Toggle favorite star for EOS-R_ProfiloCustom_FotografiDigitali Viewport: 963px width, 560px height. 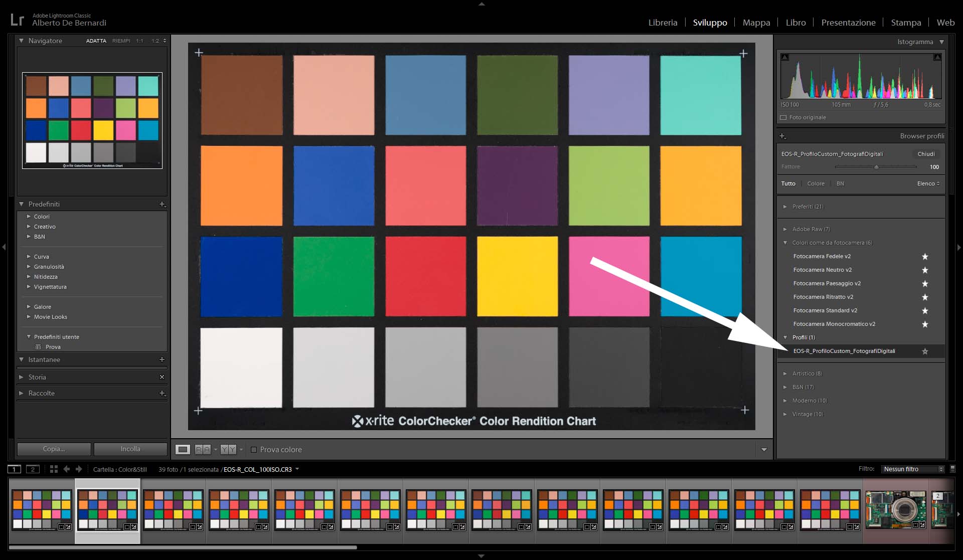pos(925,351)
